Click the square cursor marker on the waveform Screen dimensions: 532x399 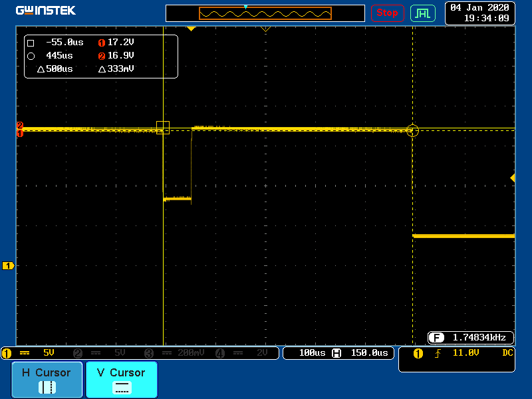tap(163, 128)
